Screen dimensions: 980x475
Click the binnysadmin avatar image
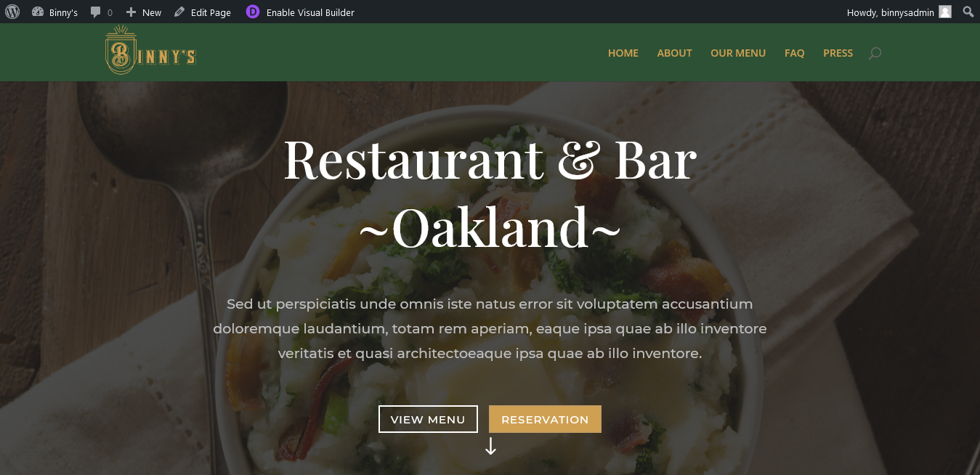coord(945,12)
